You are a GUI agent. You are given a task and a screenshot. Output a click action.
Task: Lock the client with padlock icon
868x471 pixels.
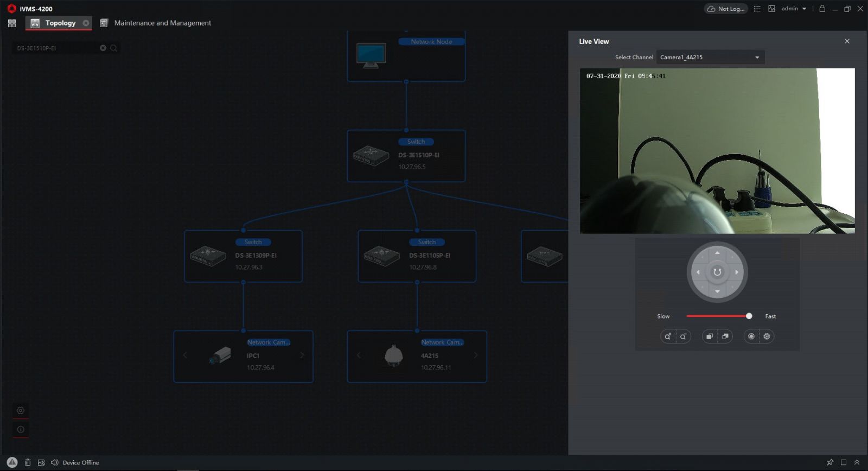coord(822,9)
